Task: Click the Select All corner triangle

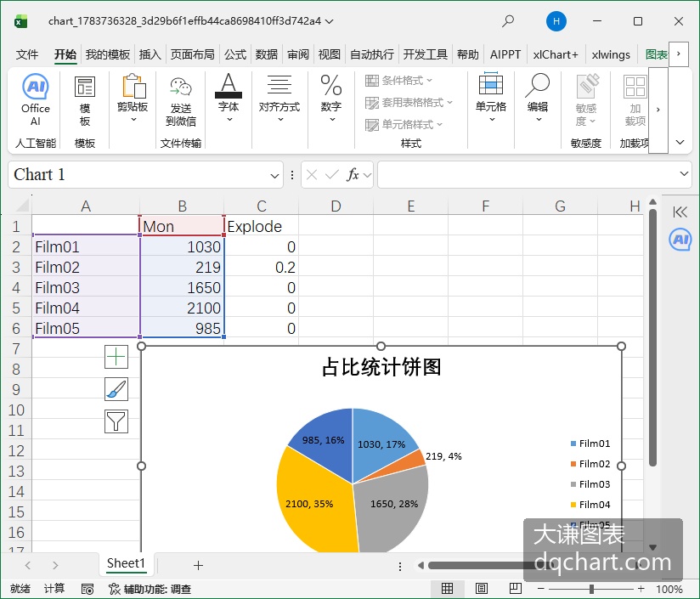Action: coord(22,206)
